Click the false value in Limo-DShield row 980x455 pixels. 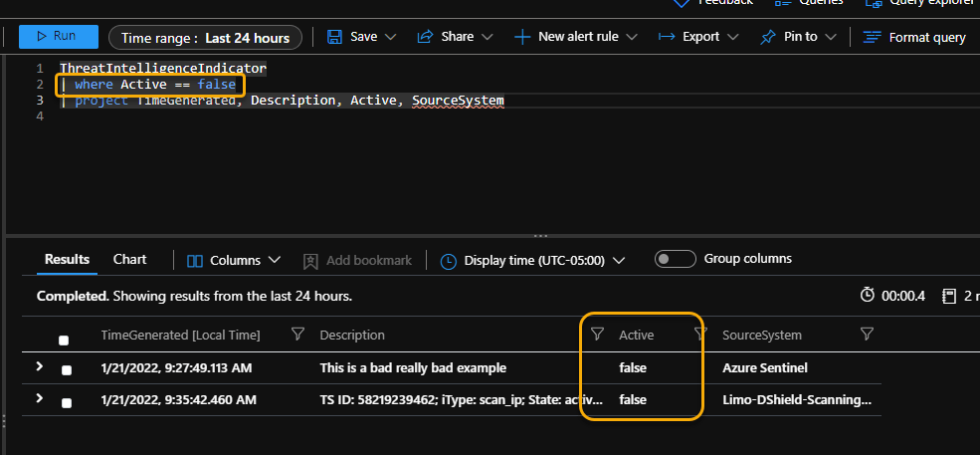tap(633, 400)
